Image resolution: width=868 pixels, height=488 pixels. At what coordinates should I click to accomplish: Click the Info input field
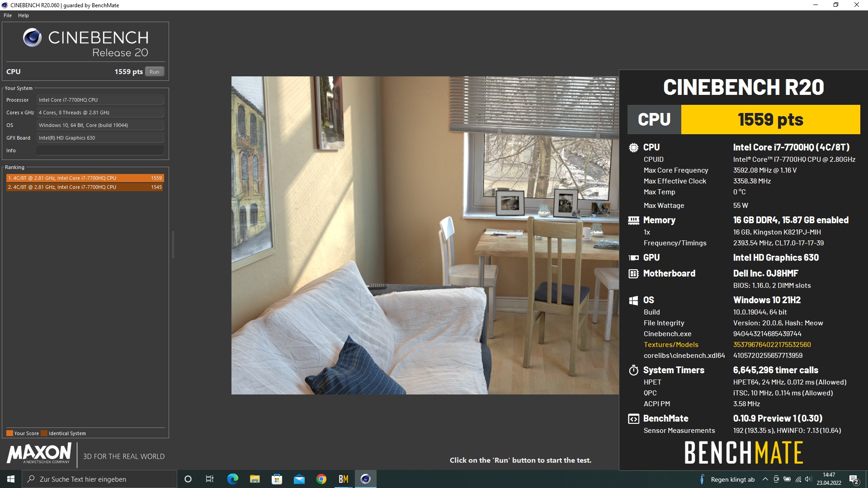(100, 150)
